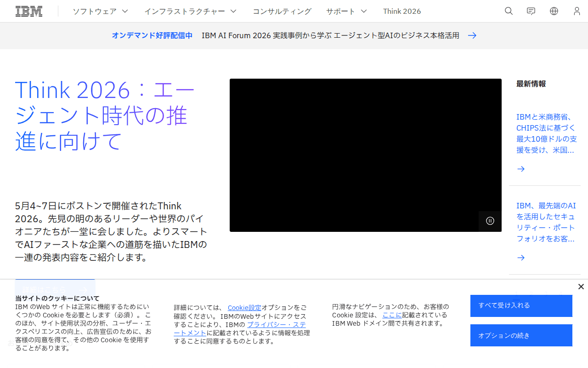This screenshot has height=368, width=588.
Task: Click the arrow under the CHIPS法 news item
Action: (x=521, y=169)
